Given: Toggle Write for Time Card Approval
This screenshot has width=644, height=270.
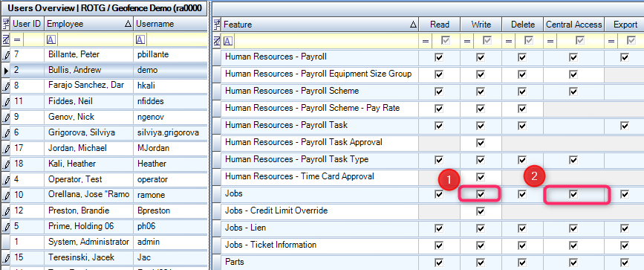Looking at the screenshot, I should (x=481, y=176).
